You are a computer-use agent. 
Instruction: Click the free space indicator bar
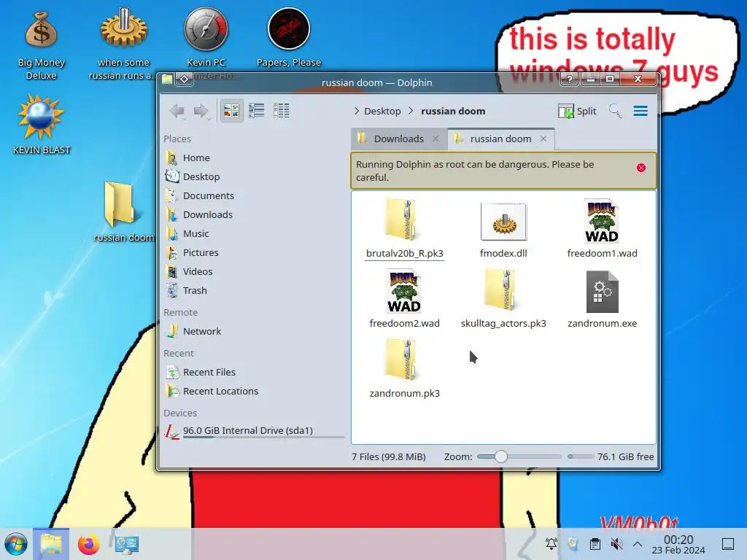click(580, 456)
